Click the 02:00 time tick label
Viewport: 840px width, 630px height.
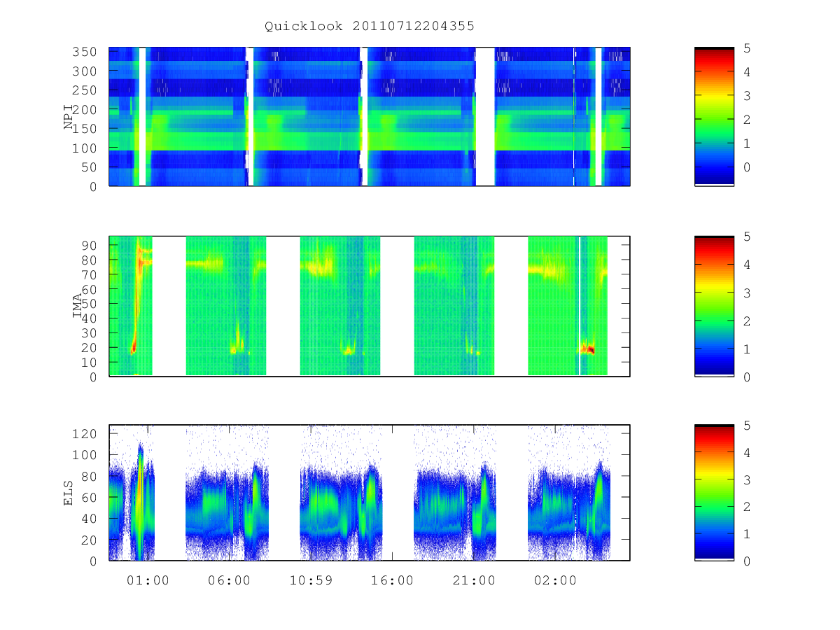[x=555, y=580]
